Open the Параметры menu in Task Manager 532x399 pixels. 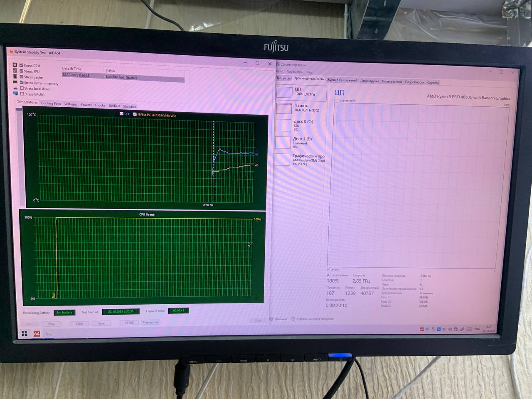tap(295, 71)
